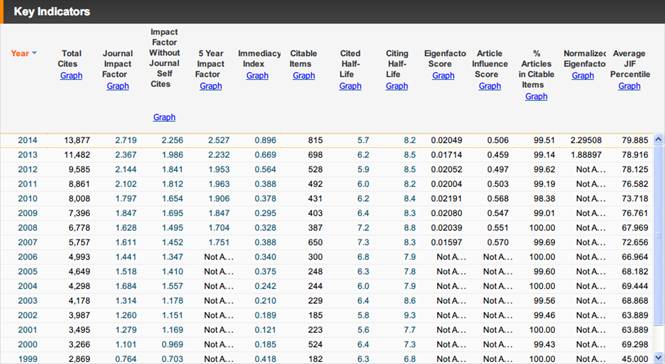
Task: Open Graph link under Eigenfactor Score
Action: coord(443,76)
